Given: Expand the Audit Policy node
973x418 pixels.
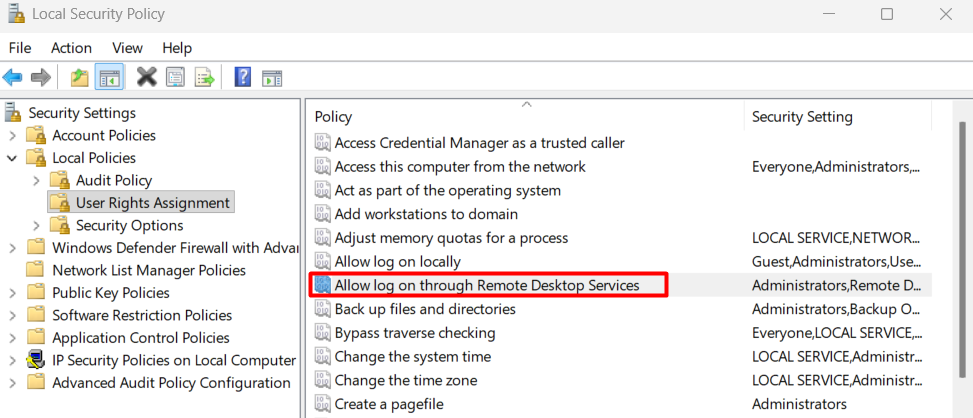Looking at the screenshot, I should pyautogui.click(x=36, y=180).
